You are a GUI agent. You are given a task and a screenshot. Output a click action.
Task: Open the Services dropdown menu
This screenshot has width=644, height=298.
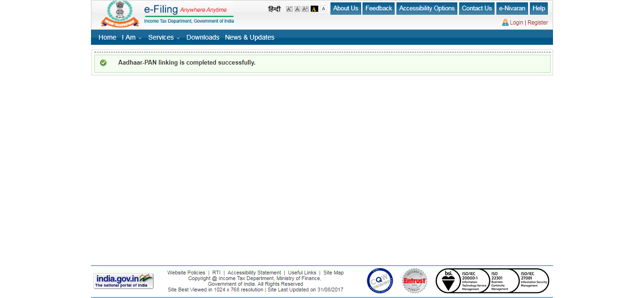[x=162, y=37]
